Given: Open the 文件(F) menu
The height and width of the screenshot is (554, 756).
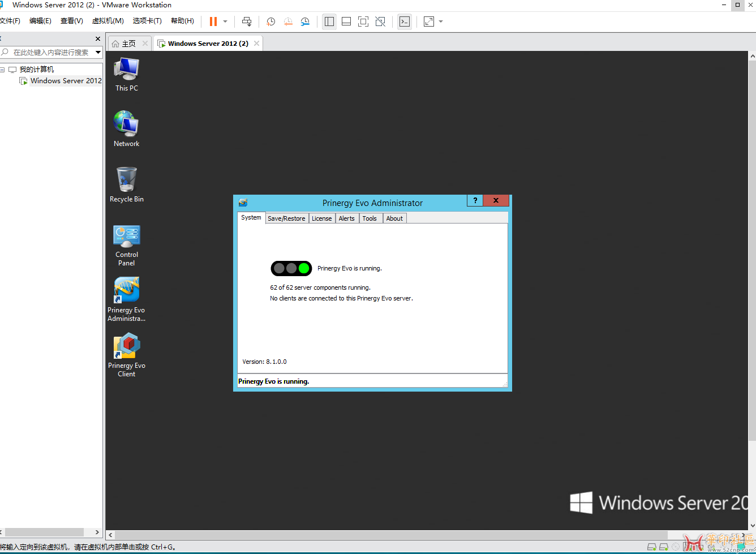Looking at the screenshot, I should [10, 21].
